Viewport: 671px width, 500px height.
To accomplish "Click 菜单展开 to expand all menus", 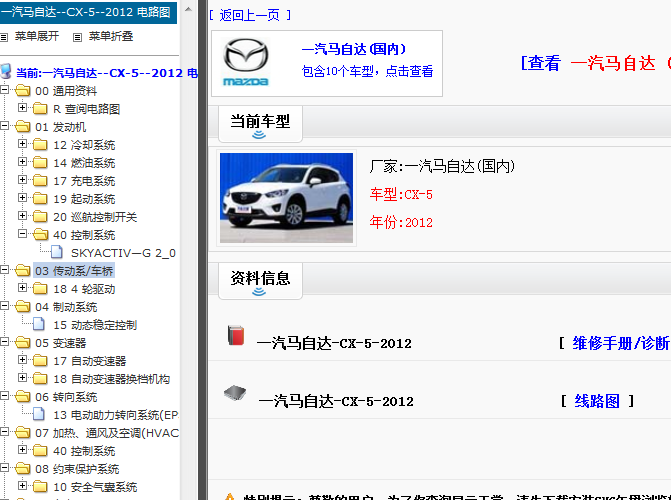I will (37, 36).
